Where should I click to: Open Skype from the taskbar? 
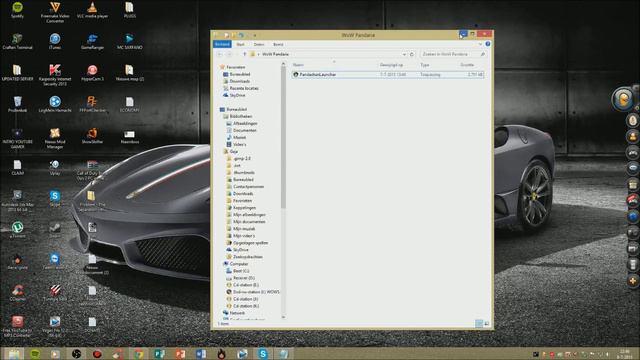pos(263,354)
